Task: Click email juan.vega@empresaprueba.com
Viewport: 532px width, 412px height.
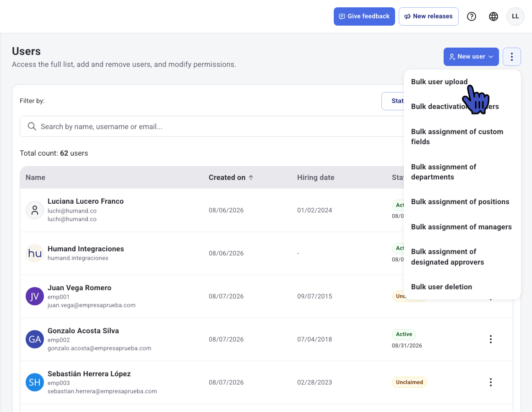Action: (x=91, y=305)
